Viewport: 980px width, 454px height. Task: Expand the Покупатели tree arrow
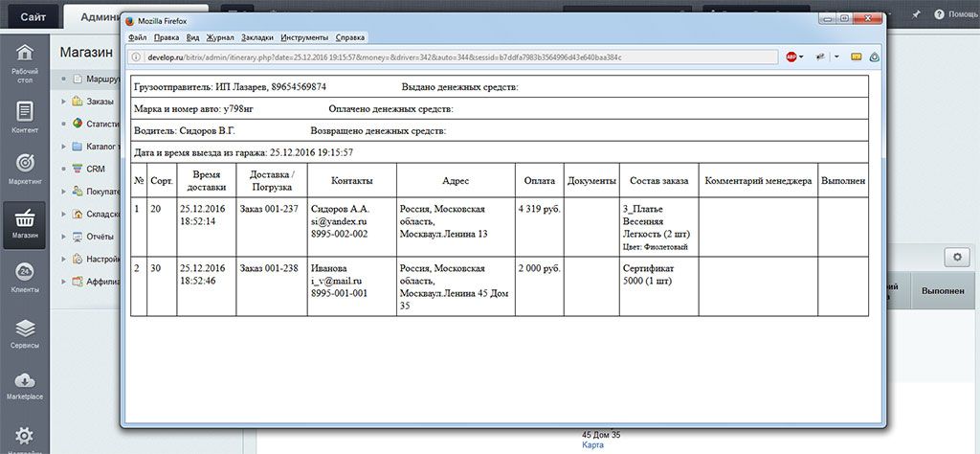tap(64, 192)
